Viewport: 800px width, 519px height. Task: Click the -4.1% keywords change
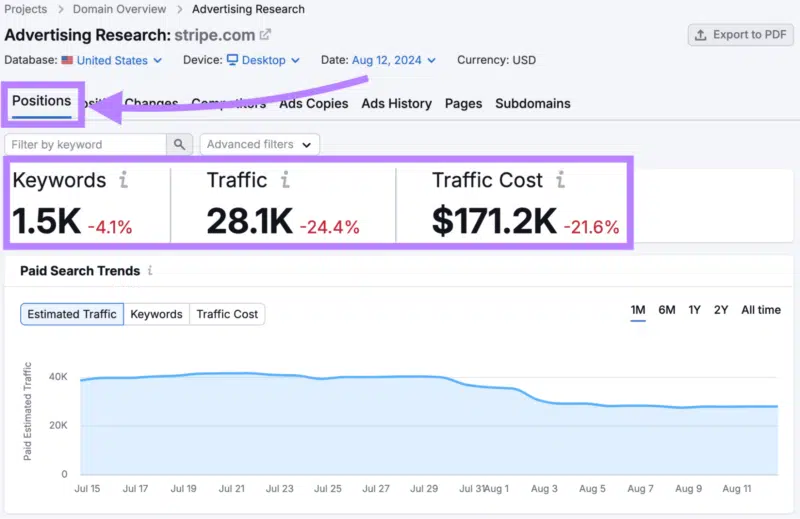[x=110, y=227]
